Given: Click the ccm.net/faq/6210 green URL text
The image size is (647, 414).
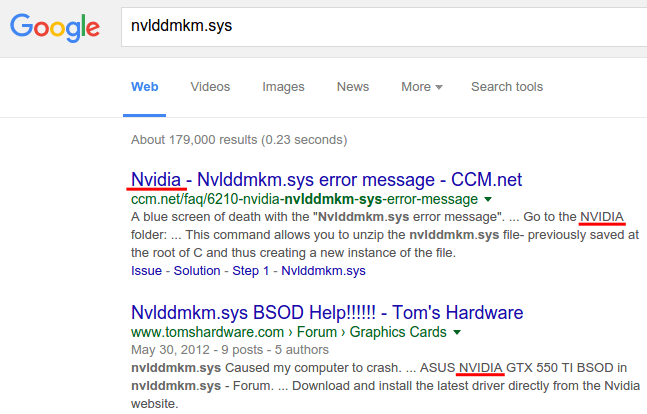Looking at the screenshot, I should click(x=304, y=199).
